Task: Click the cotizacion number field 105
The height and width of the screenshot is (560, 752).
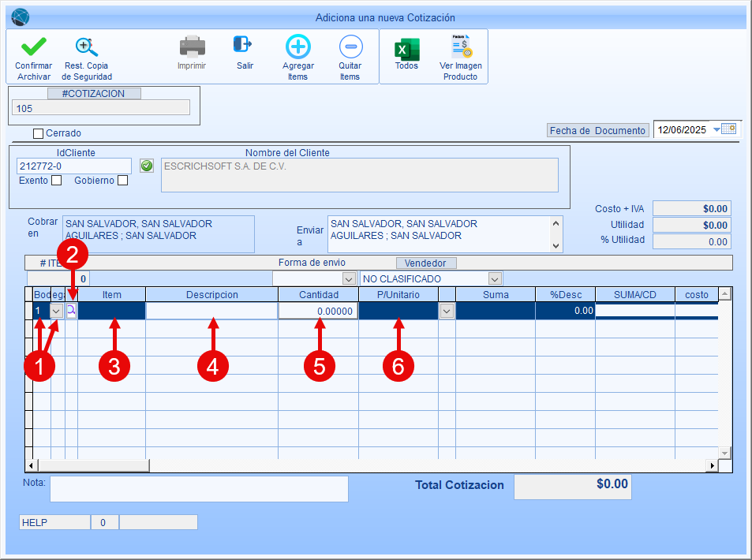Action: point(101,108)
